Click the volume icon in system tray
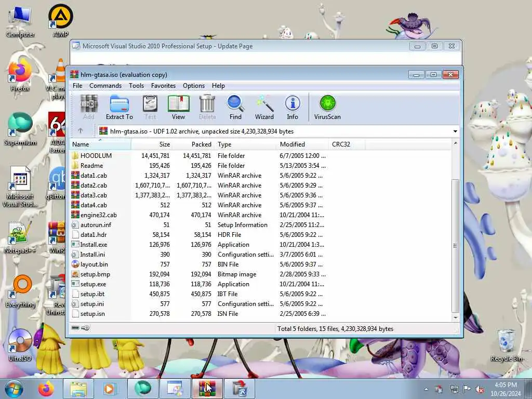This screenshot has width=532, height=399. (x=480, y=390)
